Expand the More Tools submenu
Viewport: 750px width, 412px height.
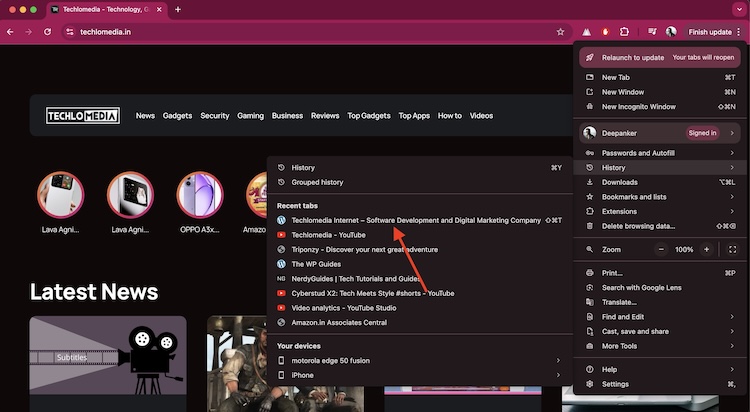[x=619, y=346]
